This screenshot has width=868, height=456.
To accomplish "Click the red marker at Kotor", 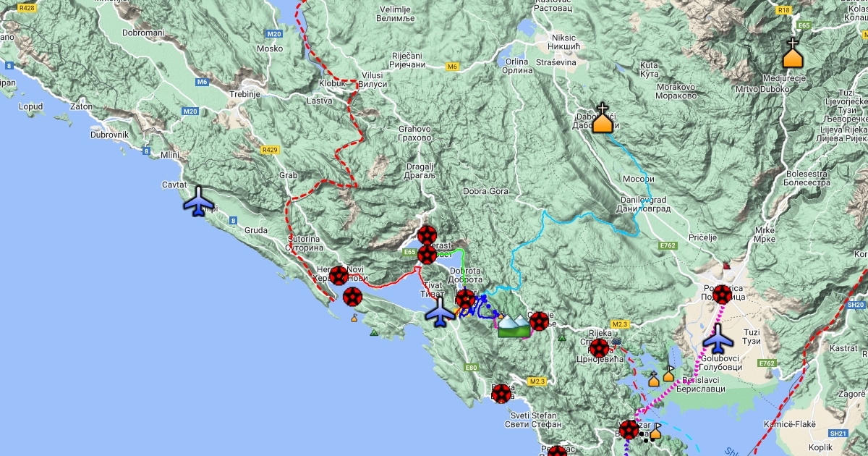I will coord(465,299).
